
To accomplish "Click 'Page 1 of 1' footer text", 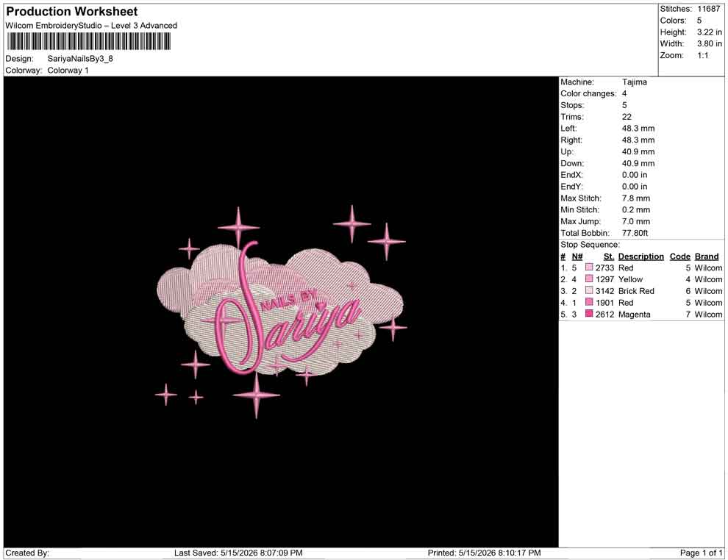I will [x=701, y=553].
